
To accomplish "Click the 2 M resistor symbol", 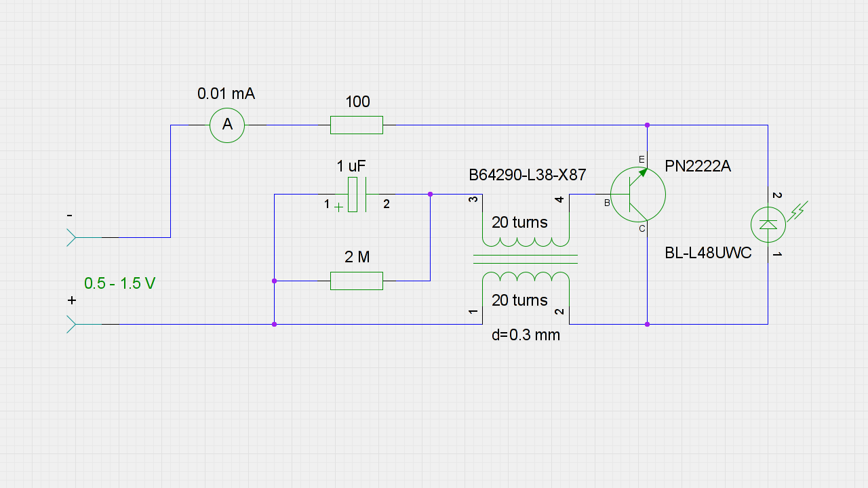I will click(357, 281).
